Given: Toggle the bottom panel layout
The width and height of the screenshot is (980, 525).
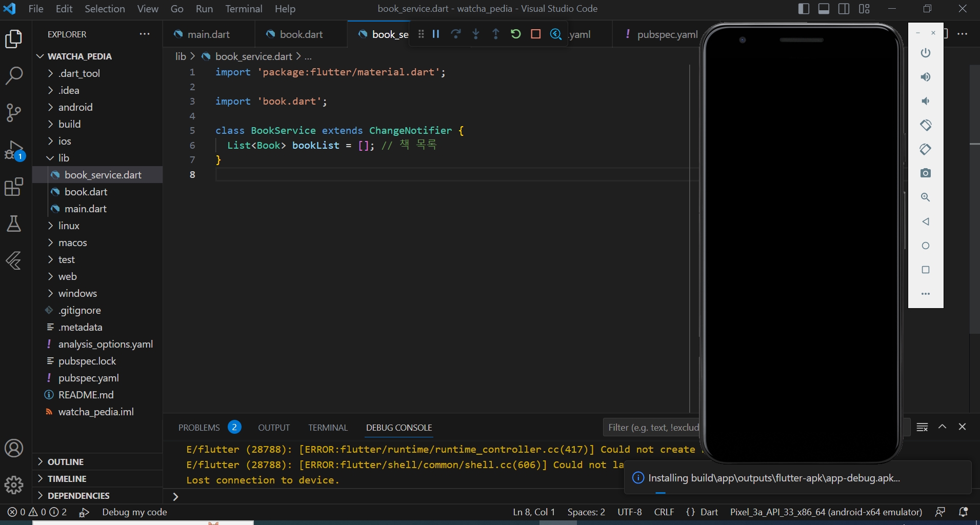Looking at the screenshot, I should [x=824, y=9].
